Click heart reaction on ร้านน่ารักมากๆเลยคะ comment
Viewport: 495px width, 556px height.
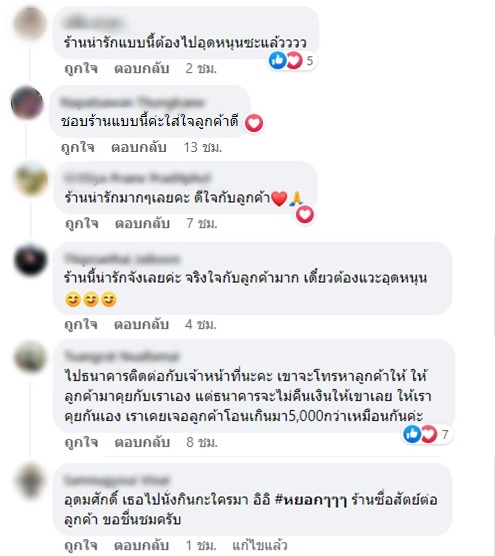[x=305, y=215]
